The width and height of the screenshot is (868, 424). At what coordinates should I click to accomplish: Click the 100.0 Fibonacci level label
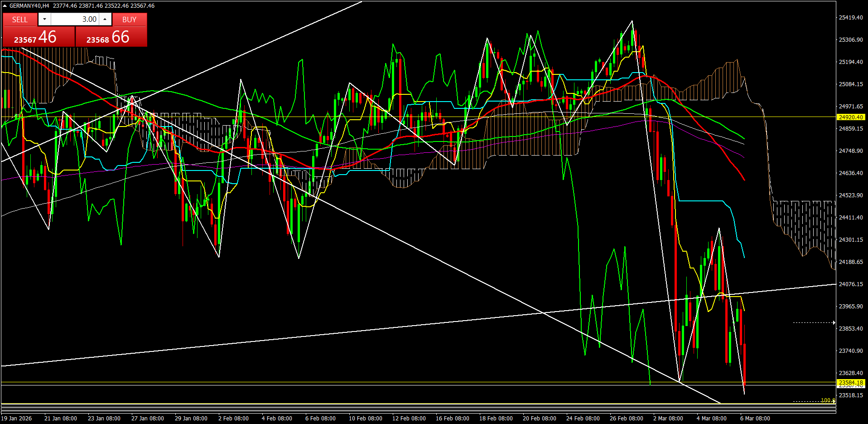(828, 400)
